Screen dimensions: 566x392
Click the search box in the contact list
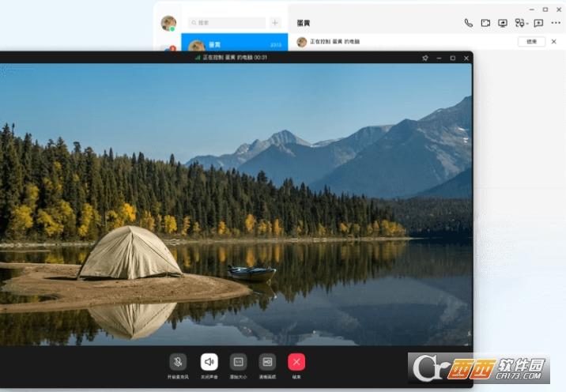tap(227, 23)
